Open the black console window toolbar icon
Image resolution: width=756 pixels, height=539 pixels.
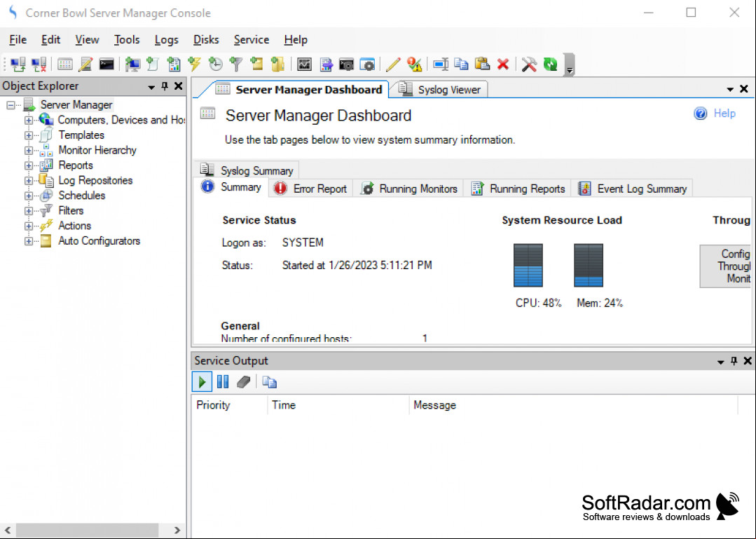[106, 64]
